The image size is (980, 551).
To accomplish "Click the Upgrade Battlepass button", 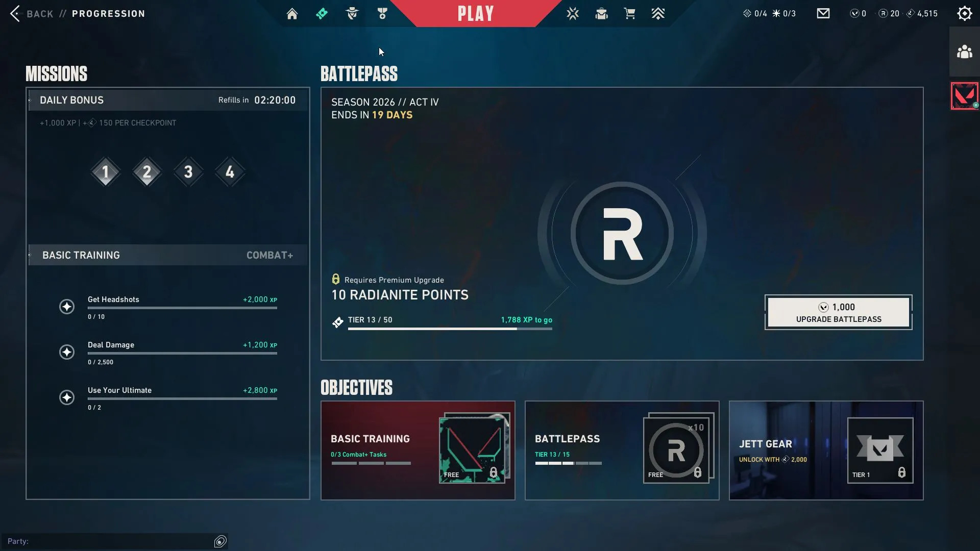I will 839,312.
